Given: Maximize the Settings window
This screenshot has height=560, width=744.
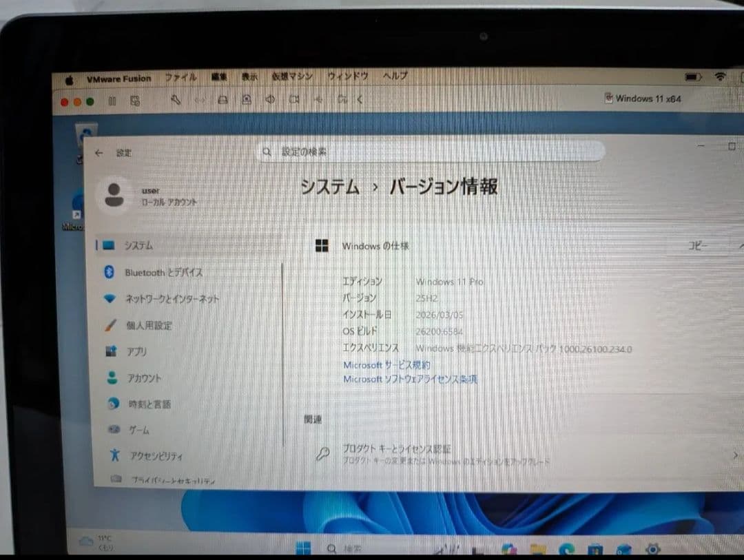Looking at the screenshot, I should click(x=732, y=146).
